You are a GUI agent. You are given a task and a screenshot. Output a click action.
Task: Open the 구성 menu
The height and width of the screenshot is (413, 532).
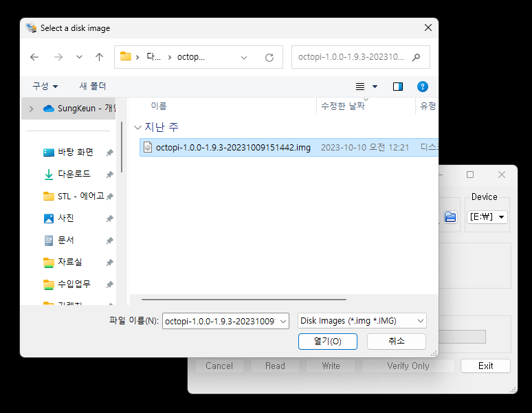coord(45,86)
